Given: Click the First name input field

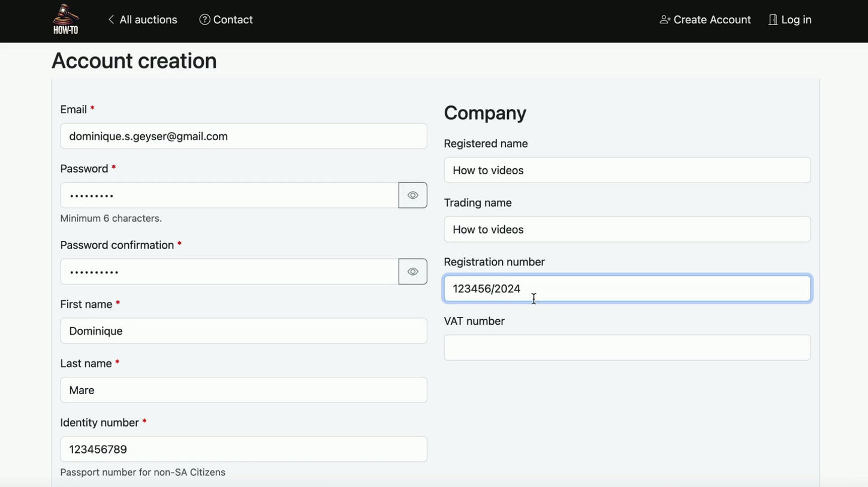Looking at the screenshot, I should point(243,331).
